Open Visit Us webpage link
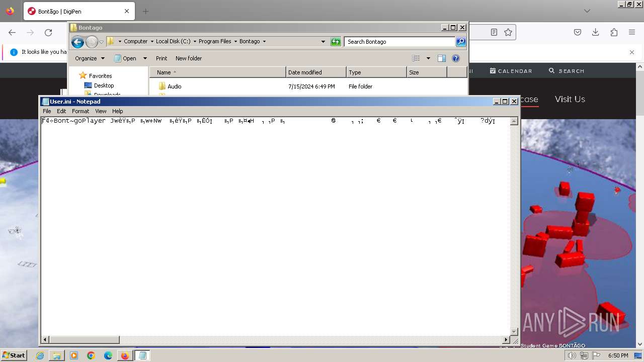Viewport: 644px width, 362px height. 570,99
